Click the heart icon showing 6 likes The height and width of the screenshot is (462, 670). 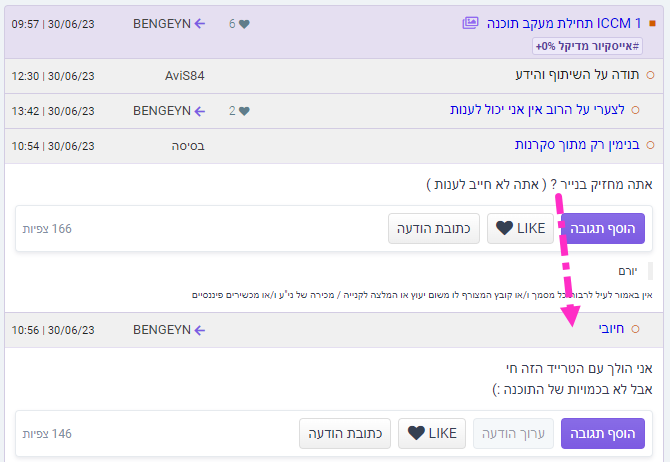pos(244,22)
